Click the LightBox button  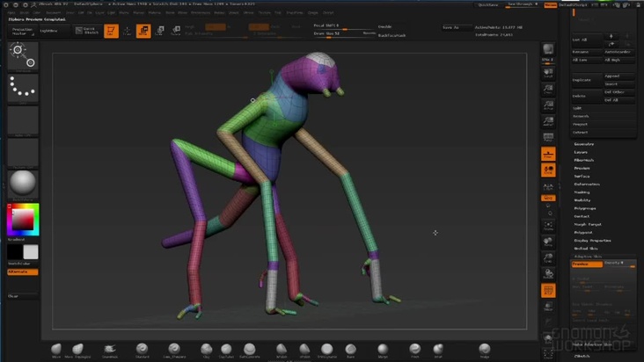point(54,31)
